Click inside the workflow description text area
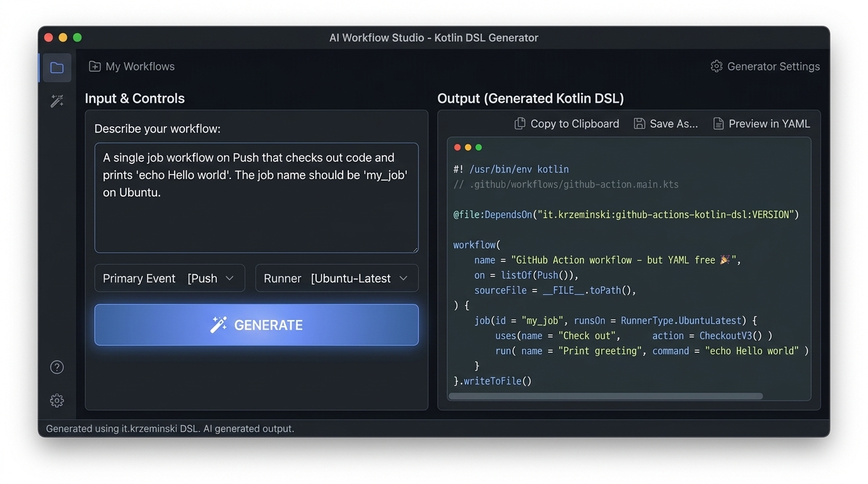 [255, 195]
